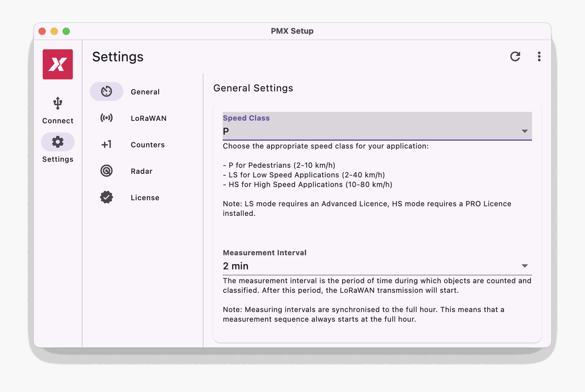Image resolution: width=585 pixels, height=392 pixels.
Task: Open the three-dot overflow menu
Action: 539,57
